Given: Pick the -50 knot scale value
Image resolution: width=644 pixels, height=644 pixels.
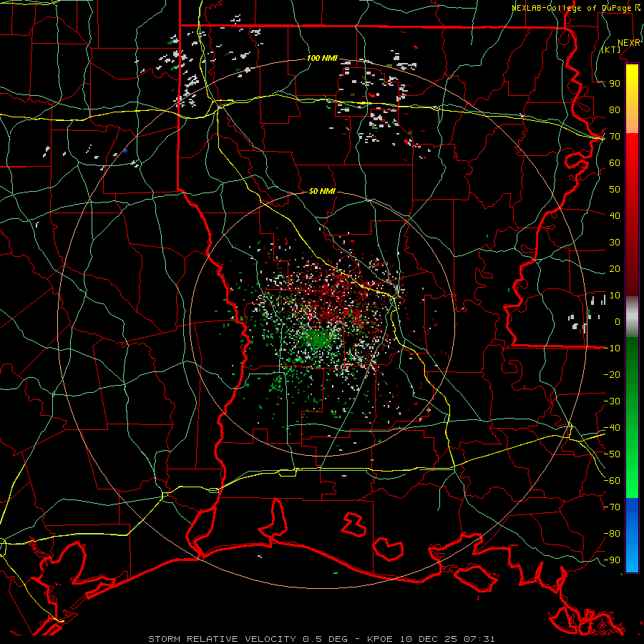Looking at the screenshot, I should (x=612, y=454).
